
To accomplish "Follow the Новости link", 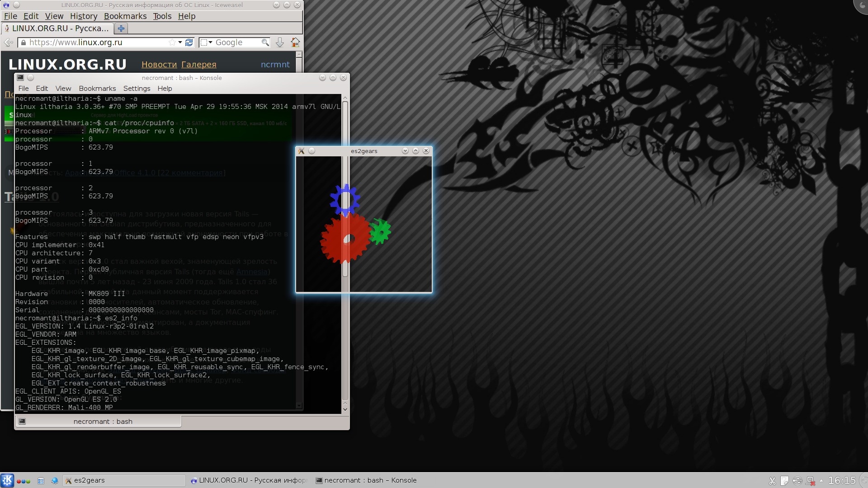I will click(159, 65).
